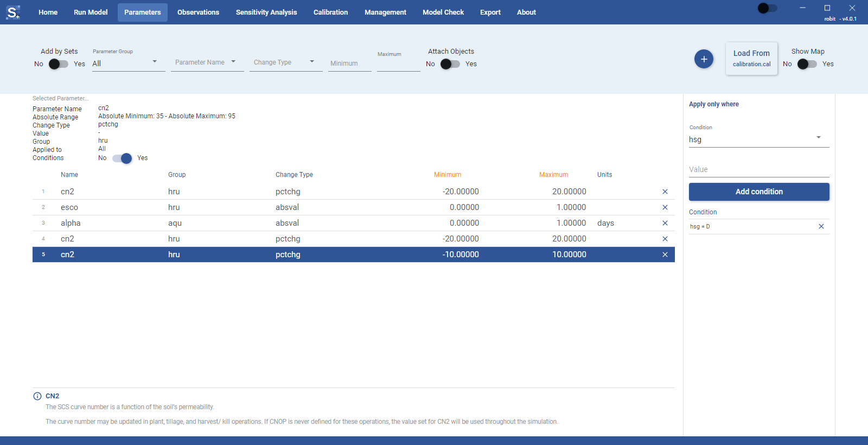The image size is (868, 445).
Task: Click Load From calibration.cal button
Action: click(751, 59)
